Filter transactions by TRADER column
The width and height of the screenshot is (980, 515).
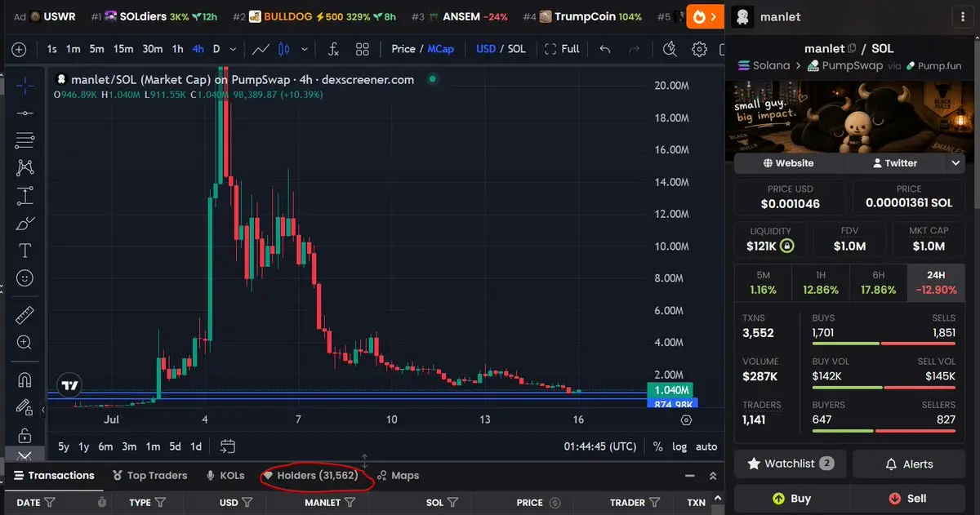[x=653, y=503]
